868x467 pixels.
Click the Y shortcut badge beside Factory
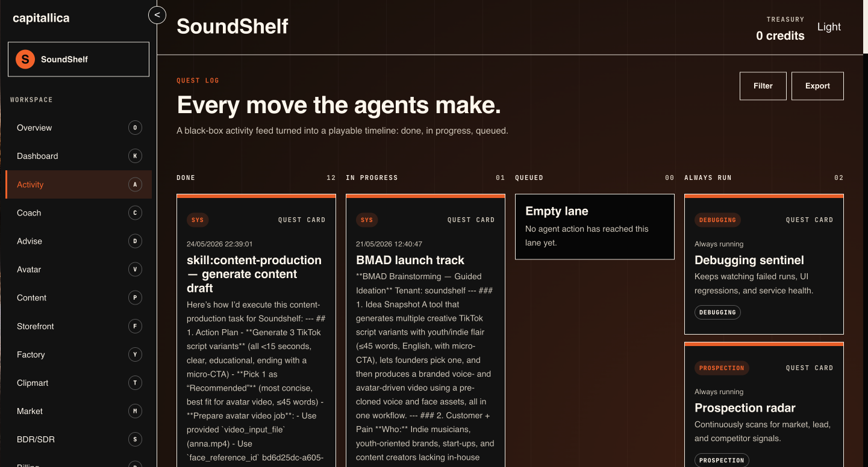point(135,354)
